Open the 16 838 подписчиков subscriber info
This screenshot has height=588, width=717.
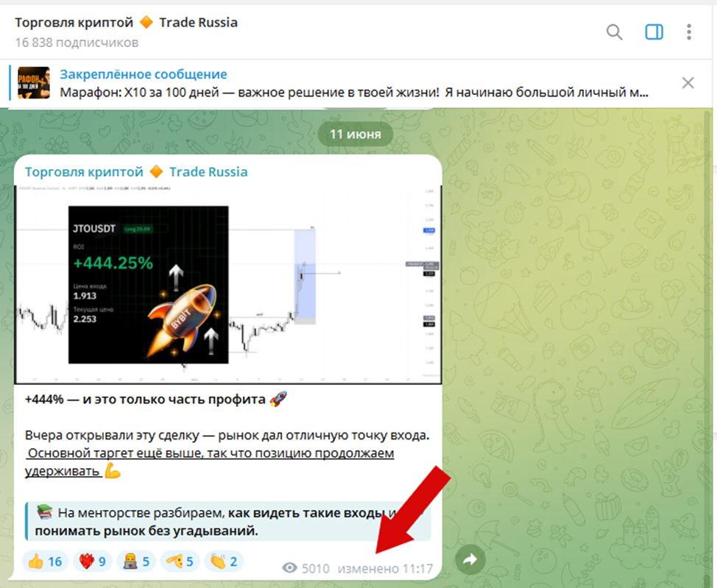77,43
